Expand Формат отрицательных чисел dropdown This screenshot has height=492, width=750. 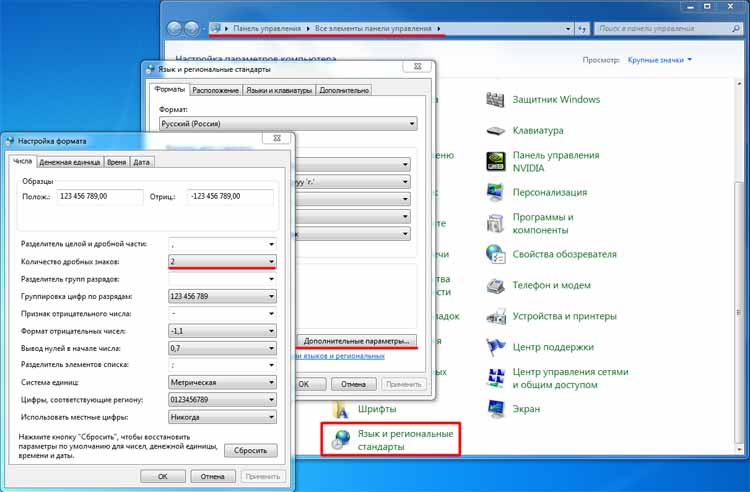click(271, 331)
